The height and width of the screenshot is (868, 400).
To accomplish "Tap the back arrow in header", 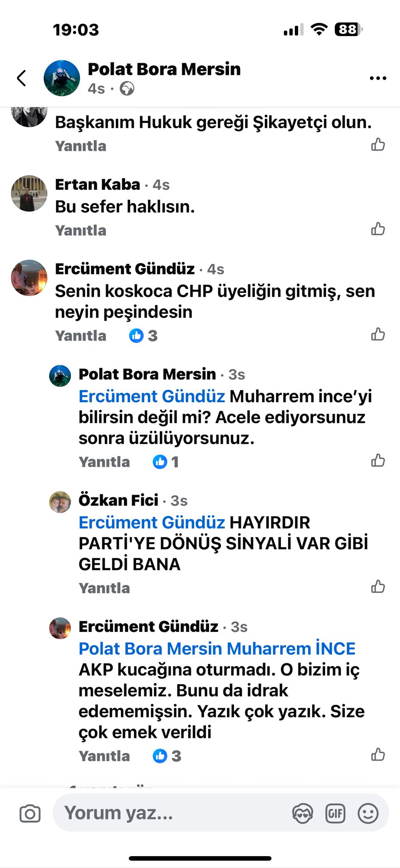I will tap(22, 78).
